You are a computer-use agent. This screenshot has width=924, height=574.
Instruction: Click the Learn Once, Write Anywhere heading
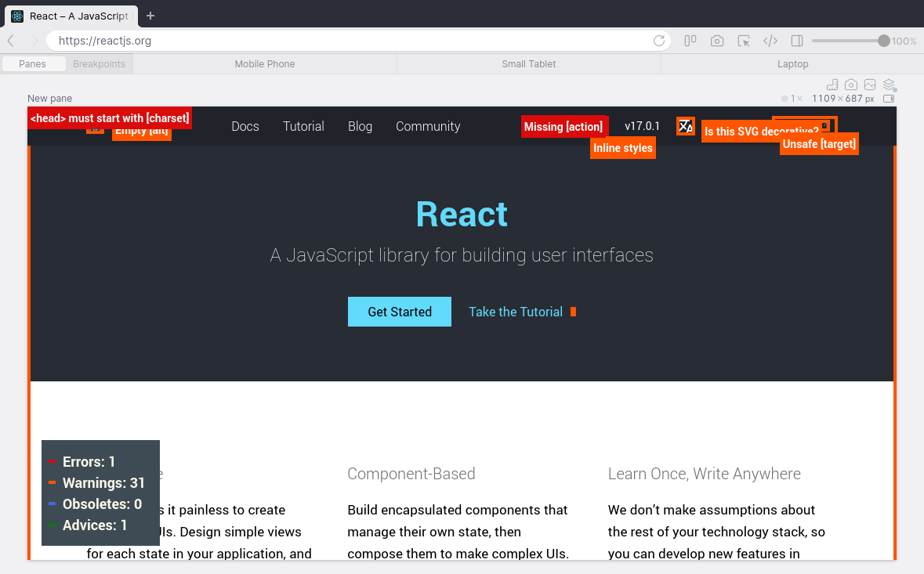click(x=705, y=473)
